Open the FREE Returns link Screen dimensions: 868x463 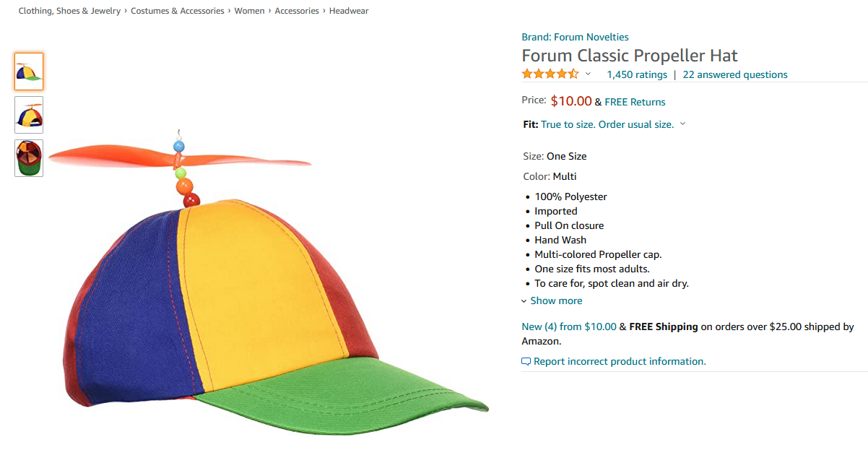pyautogui.click(x=635, y=102)
